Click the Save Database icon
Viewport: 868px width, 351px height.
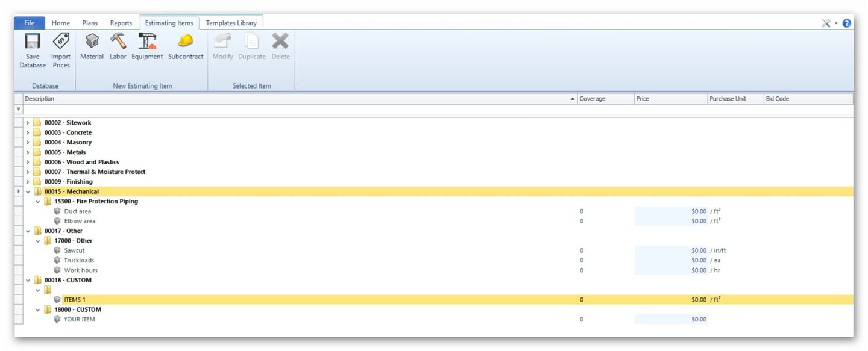click(x=33, y=41)
